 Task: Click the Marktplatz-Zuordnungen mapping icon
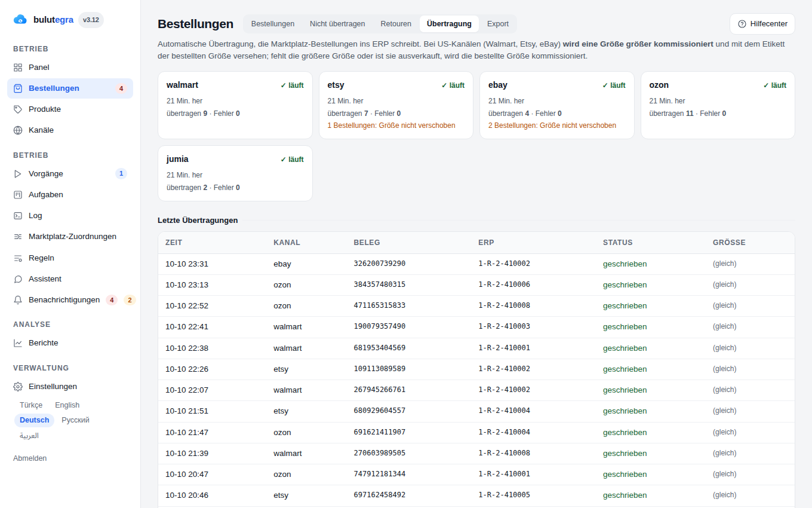[x=18, y=237]
